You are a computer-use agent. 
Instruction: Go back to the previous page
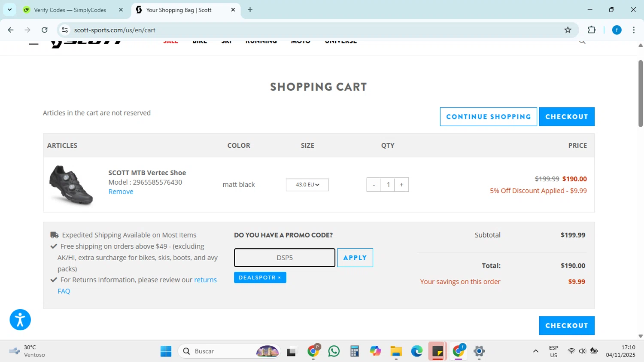pyautogui.click(x=11, y=30)
